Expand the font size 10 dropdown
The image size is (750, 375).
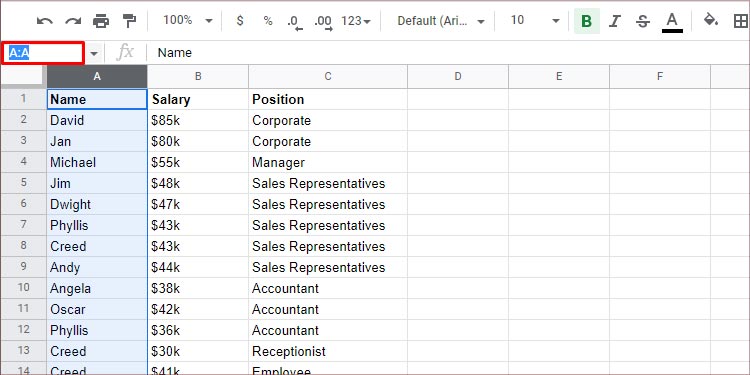(x=535, y=21)
